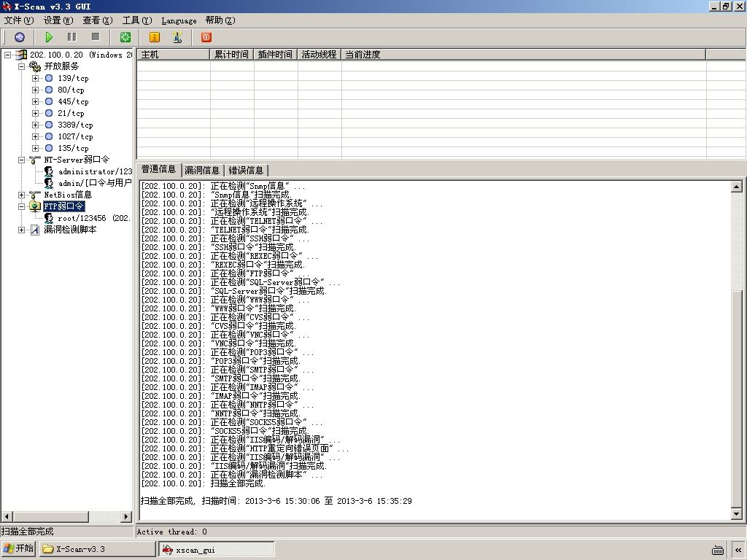Expand the 135/tcp tree node
Screen dimensions: 747x560
(x=35, y=148)
